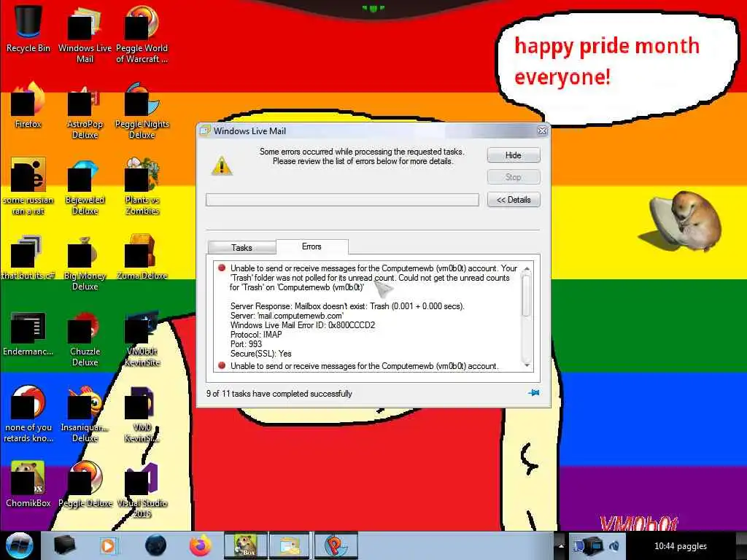Select the Peggle Nights Deluxe icon
Screen dimensions: 747x560
[142, 111]
